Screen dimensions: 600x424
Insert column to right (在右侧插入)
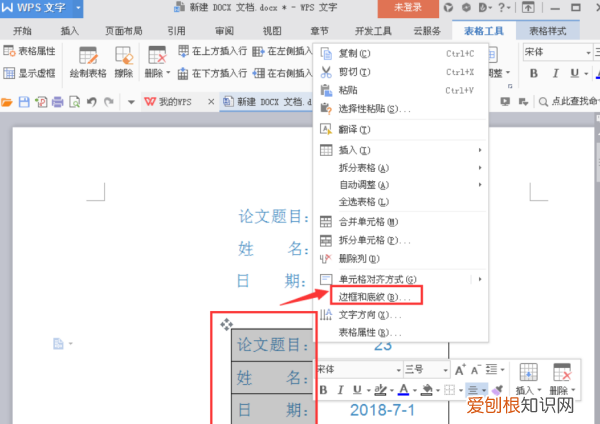[282, 73]
